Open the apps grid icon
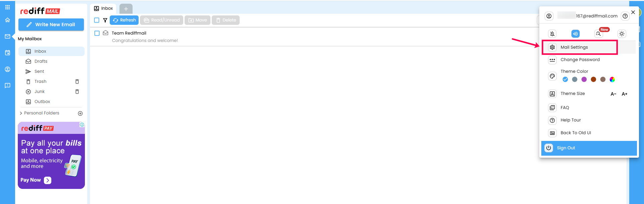Viewport: 644px width, 204px height. 7,7
